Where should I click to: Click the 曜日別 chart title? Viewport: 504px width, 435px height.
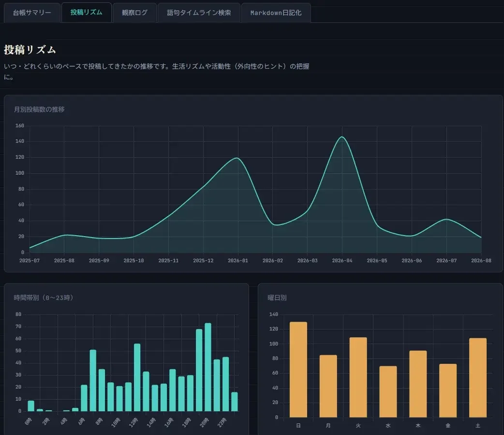tap(277, 298)
